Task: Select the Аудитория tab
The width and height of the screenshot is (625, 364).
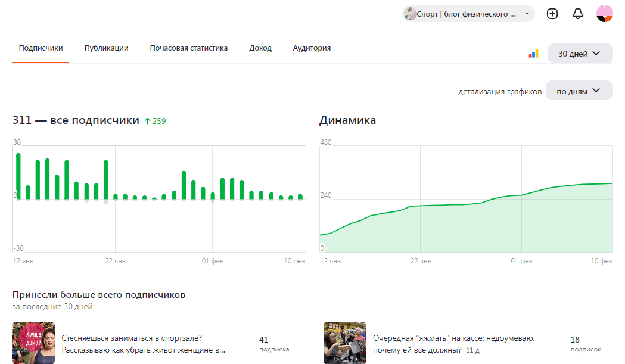Action: pyautogui.click(x=312, y=48)
